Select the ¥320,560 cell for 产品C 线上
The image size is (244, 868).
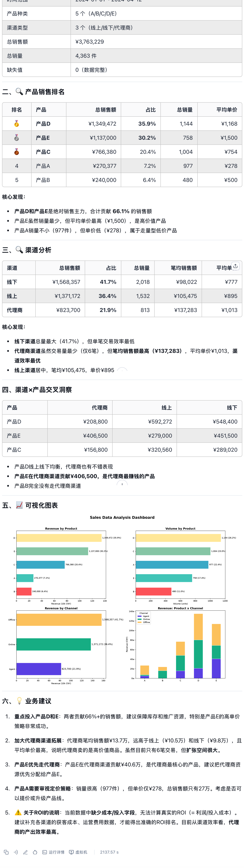coord(145,450)
